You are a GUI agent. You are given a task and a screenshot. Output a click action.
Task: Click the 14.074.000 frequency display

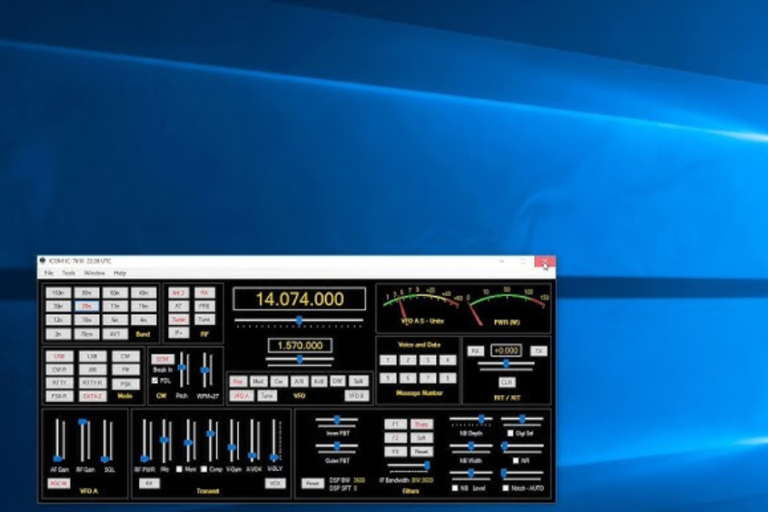tap(298, 299)
